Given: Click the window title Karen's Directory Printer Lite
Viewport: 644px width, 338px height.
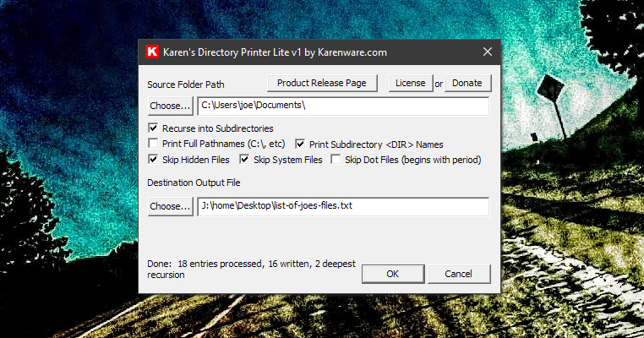Looking at the screenshot, I should 275,52.
